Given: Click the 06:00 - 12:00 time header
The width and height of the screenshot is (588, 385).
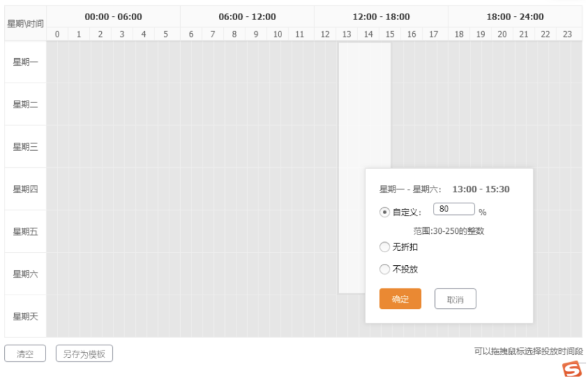Looking at the screenshot, I should pos(247,16).
